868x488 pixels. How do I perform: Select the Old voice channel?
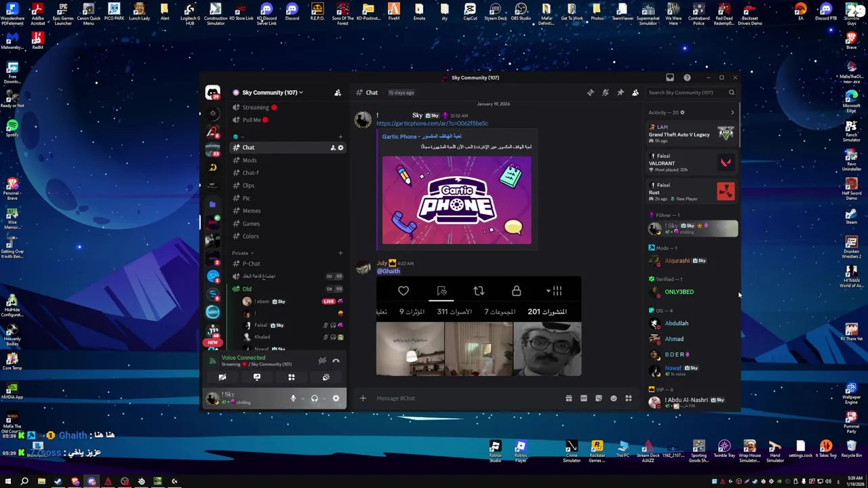pyautogui.click(x=247, y=289)
